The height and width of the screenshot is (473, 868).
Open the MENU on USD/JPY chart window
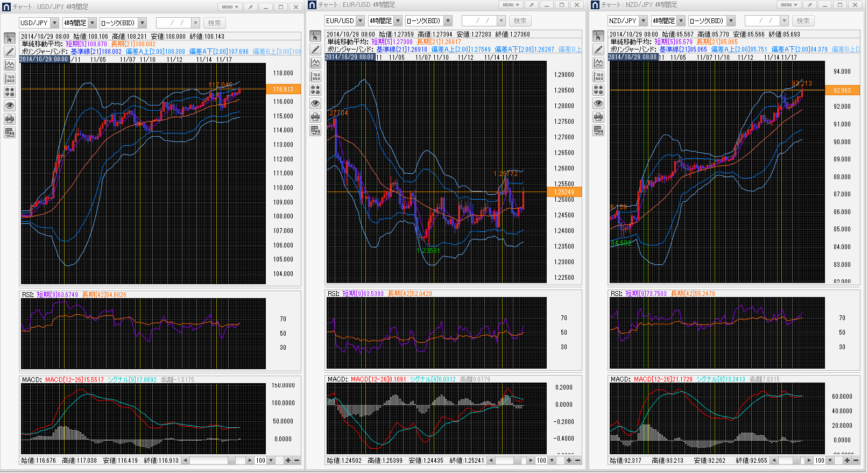tap(230, 7)
